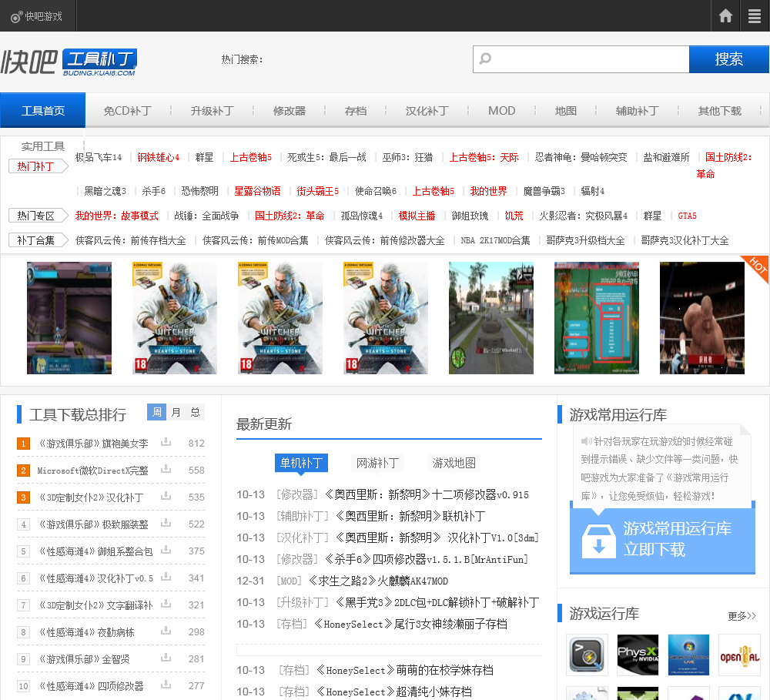The height and width of the screenshot is (700, 770).
Task: Open 免CD补丁 navigation item
Action: point(128,111)
